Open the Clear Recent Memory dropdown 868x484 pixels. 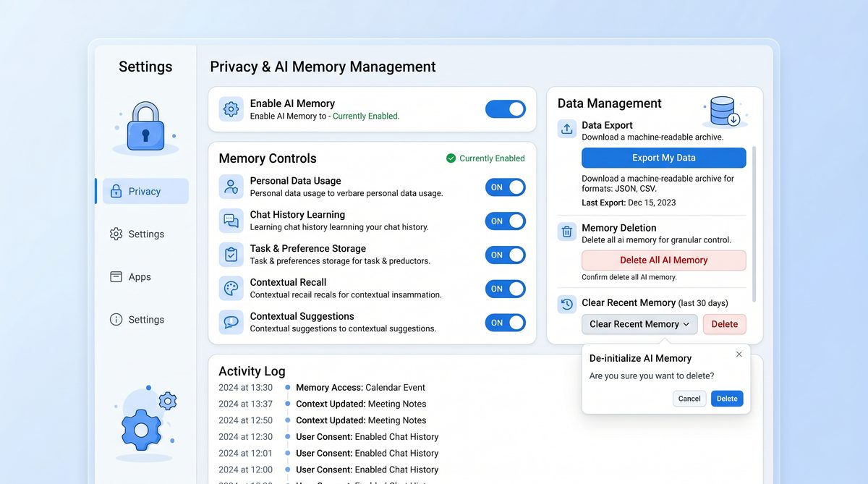tap(639, 324)
